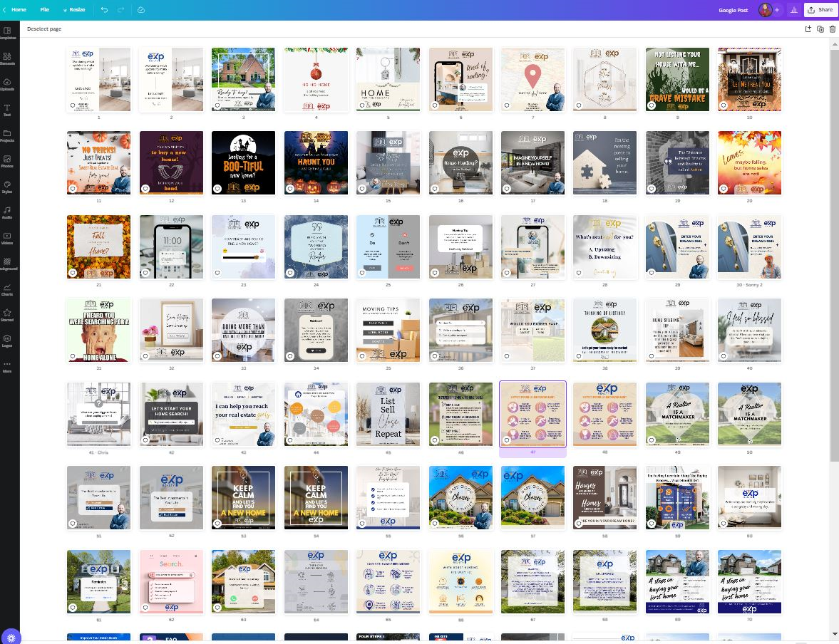Click the Google Post design title
The image size is (839, 644).
[733, 10]
